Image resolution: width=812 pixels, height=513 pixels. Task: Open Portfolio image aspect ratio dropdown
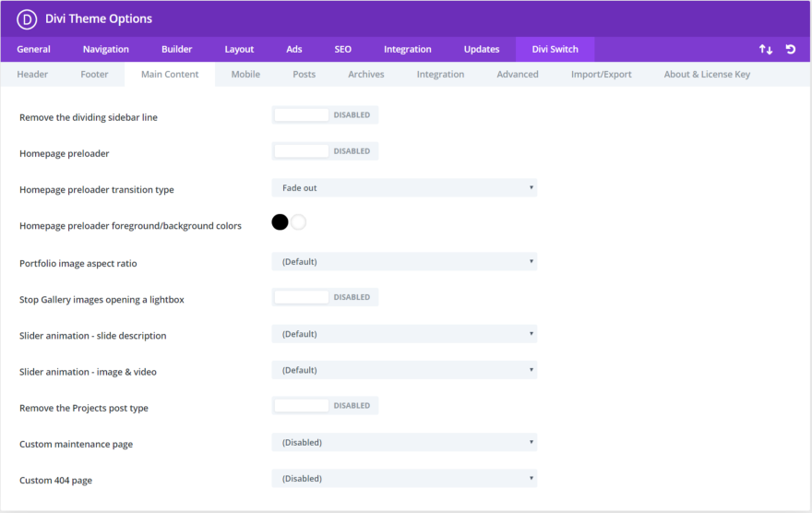tap(404, 261)
